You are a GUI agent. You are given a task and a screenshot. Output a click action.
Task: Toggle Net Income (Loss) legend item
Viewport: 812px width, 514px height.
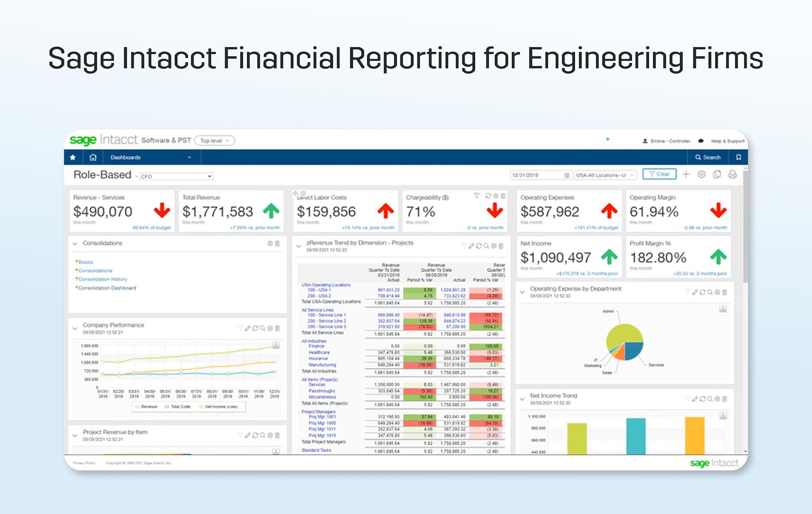(x=218, y=407)
